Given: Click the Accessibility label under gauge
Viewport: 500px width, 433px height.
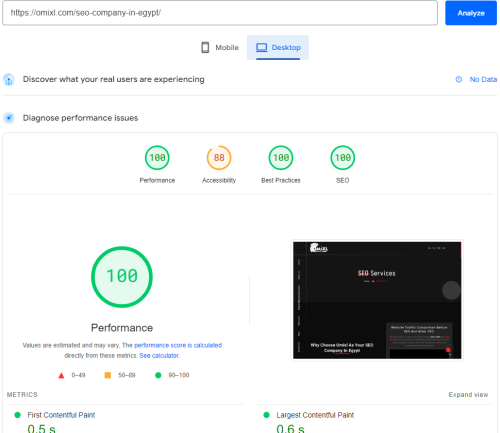Looking at the screenshot, I should click(219, 180).
